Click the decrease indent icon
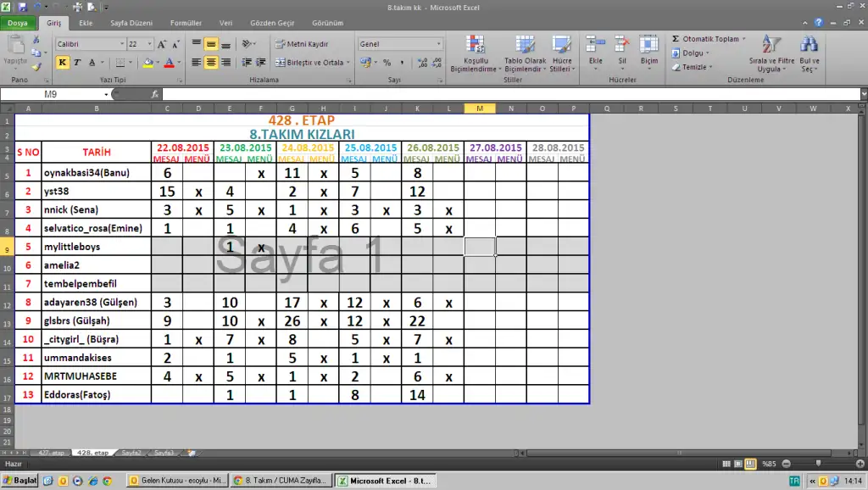Screen dimensions: 868x490 247,63
